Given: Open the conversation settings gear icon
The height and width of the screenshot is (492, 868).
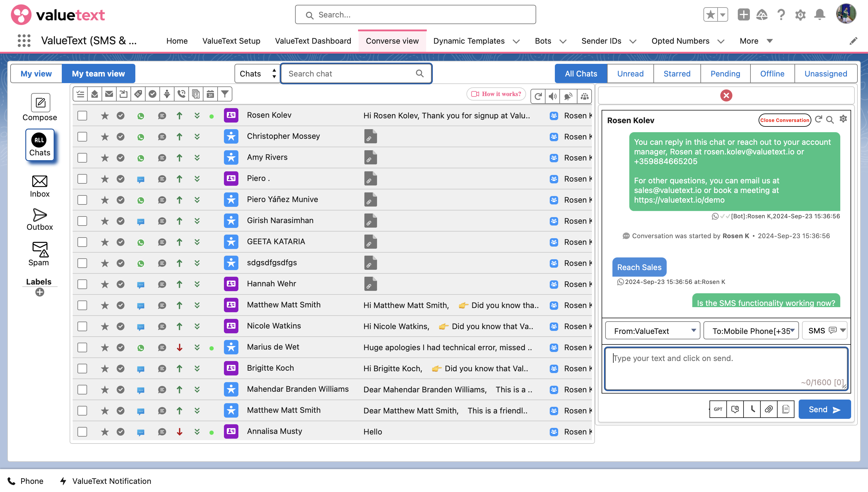Looking at the screenshot, I should 843,119.
